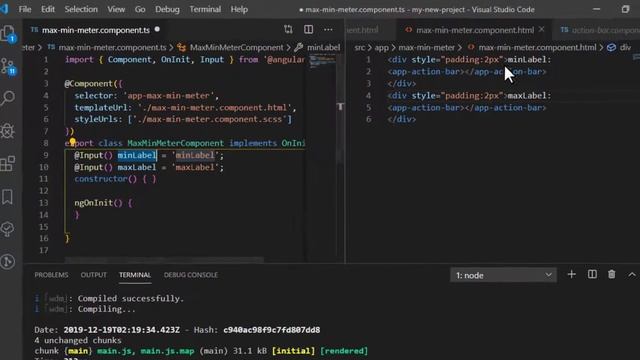Open the Help menu
Image resolution: width=640 pixels, height=360 pixels.
(239, 9)
